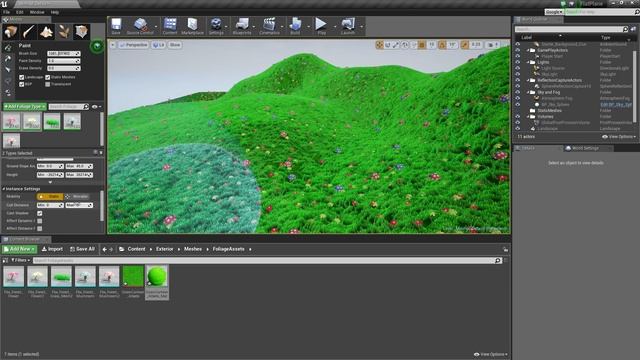
Task: Toggle grid snapping icon in viewport
Action: 422,45
